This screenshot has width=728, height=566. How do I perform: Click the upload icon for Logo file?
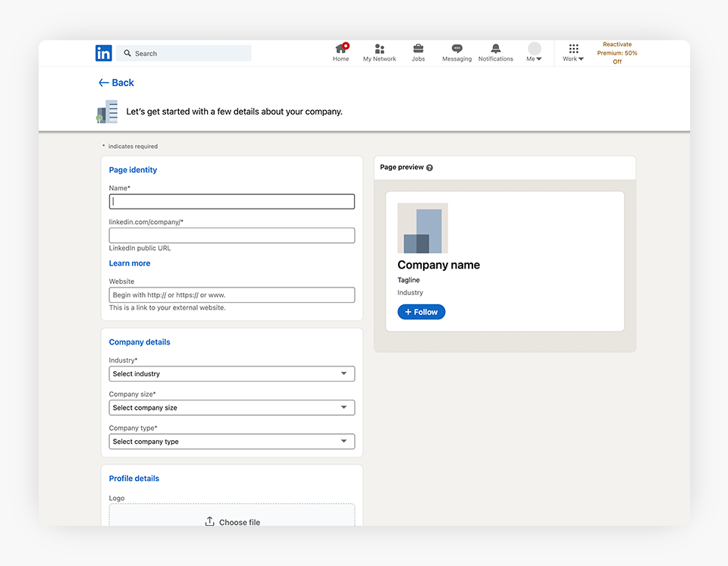(210, 521)
